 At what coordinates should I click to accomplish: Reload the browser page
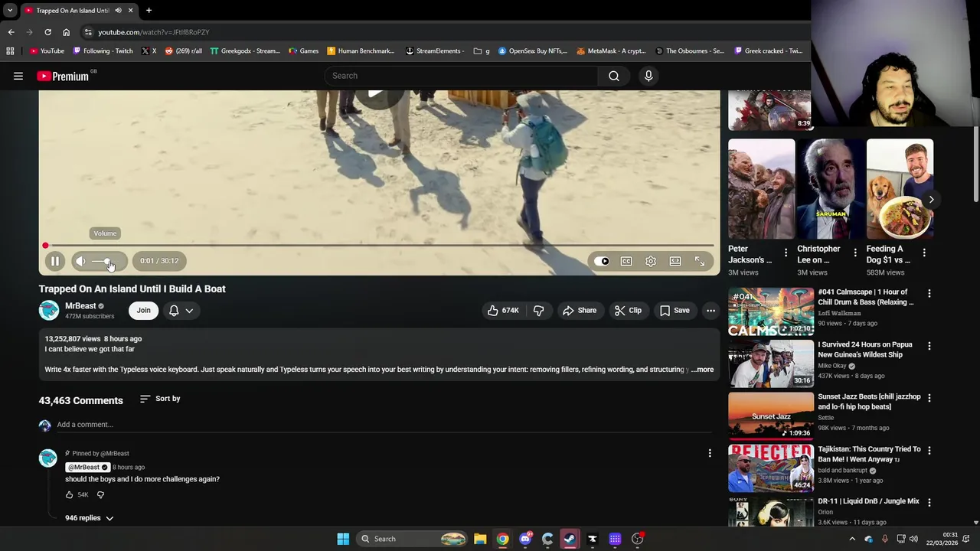point(47,32)
